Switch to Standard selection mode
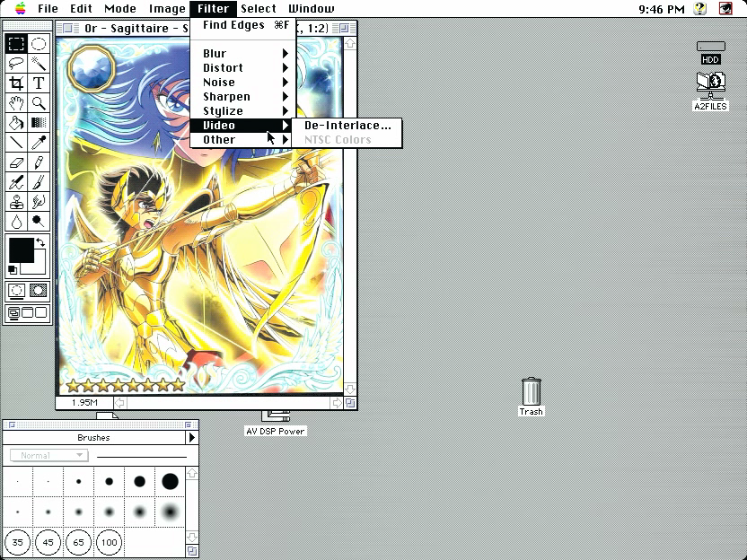 click(x=16, y=290)
